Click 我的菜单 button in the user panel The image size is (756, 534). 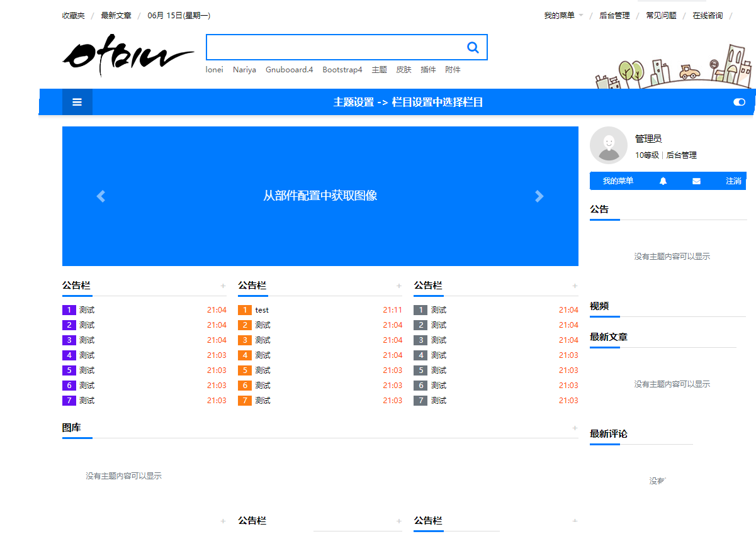coord(618,181)
